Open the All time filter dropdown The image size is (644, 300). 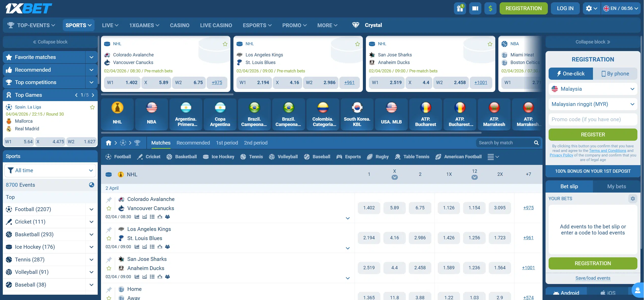(x=50, y=170)
